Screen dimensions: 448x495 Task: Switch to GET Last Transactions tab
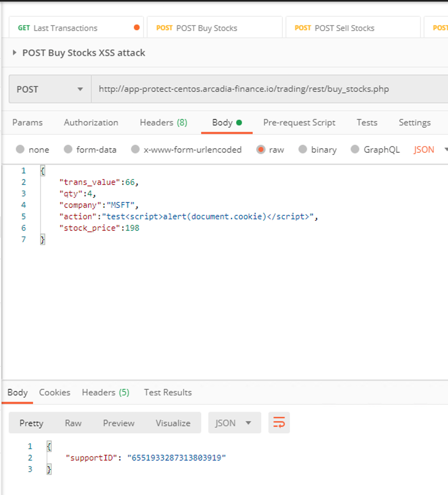76,27
